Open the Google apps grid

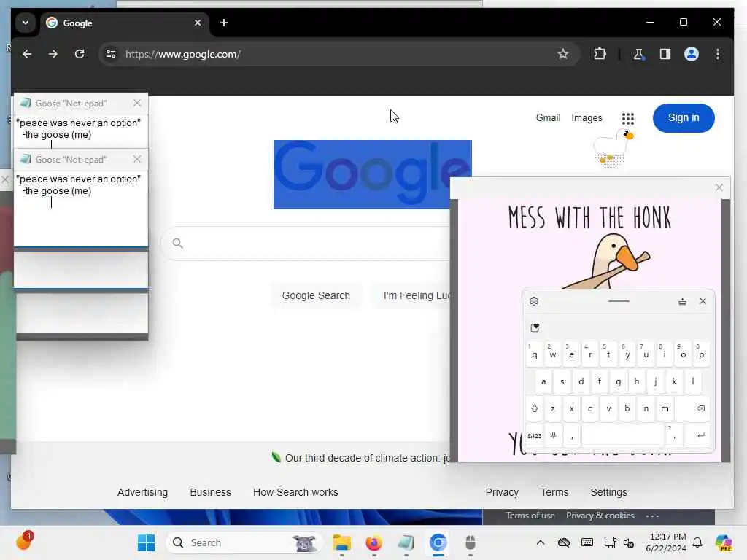click(628, 118)
